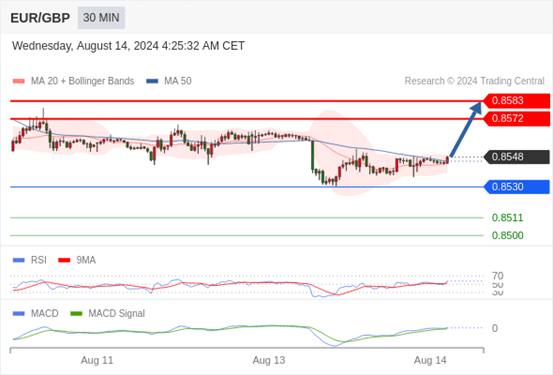Toggle the MA 20 + Bollinger Bands legend label
The width and height of the screenshot is (553, 375).
[x=83, y=81]
